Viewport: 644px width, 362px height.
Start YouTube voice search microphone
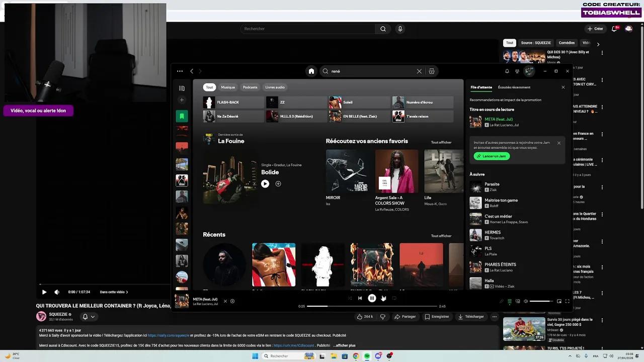click(x=400, y=29)
